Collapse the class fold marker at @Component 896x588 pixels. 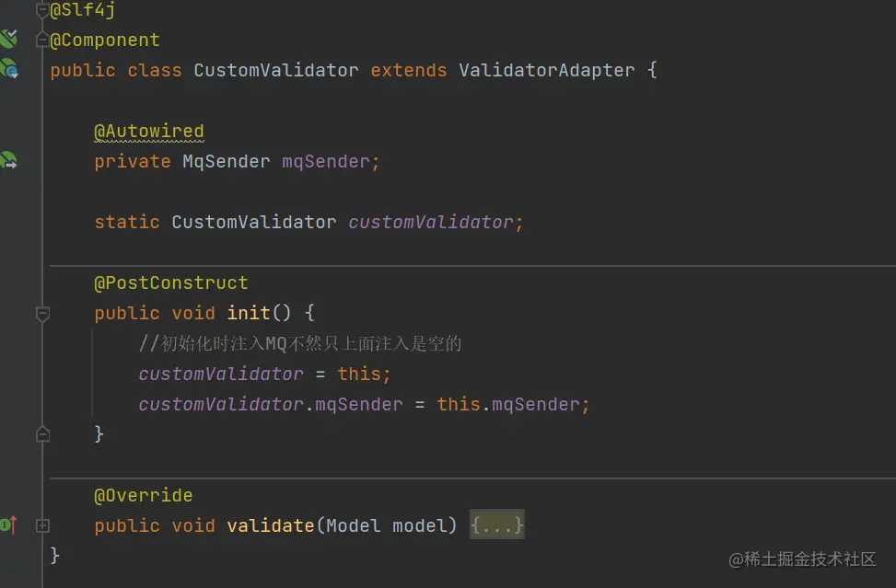click(42, 40)
